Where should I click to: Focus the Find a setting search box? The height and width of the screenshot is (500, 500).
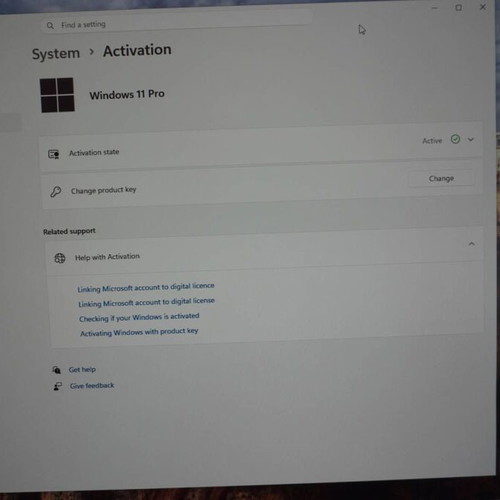tap(177, 23)
